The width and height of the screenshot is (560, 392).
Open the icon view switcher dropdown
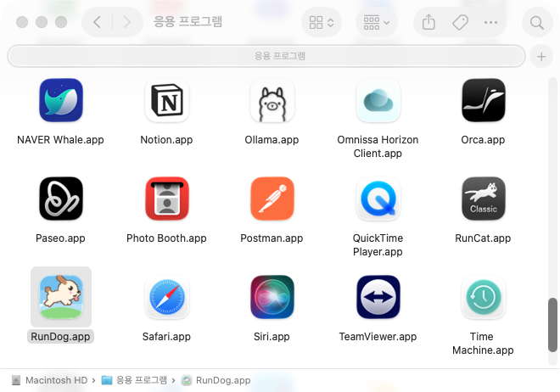point(322,22)
